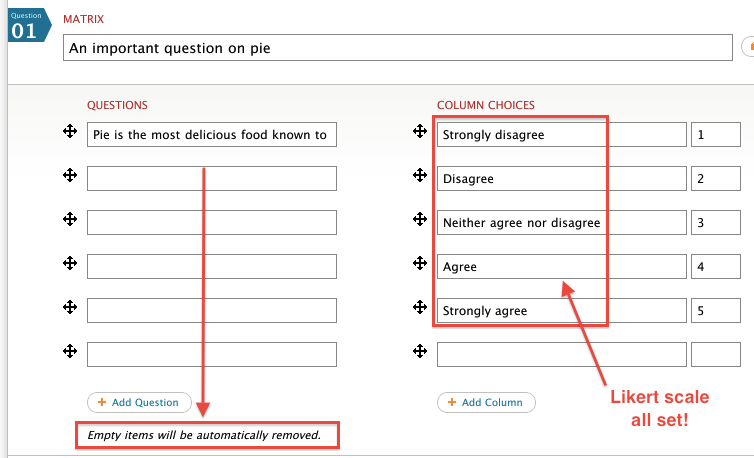754x458 pixels.
Task: Click the 'Pie is the most delicious' question field
Action: point(211,134)
